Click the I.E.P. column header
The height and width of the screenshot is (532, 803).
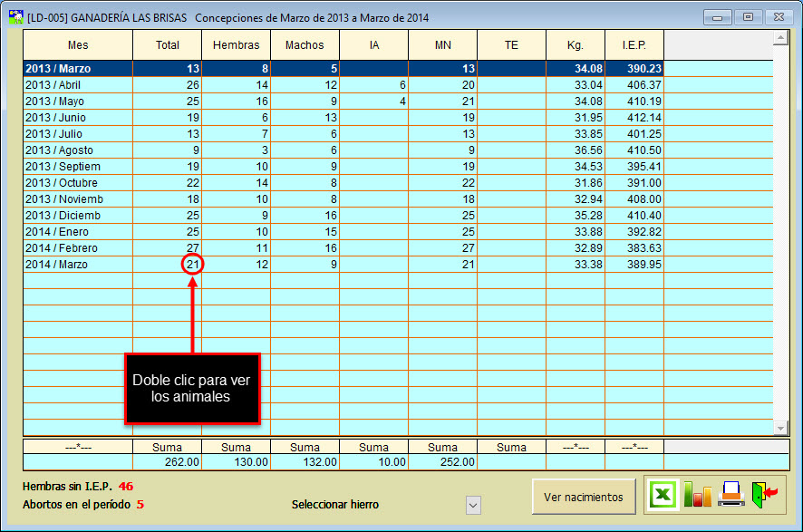click(x=634, y=45)
